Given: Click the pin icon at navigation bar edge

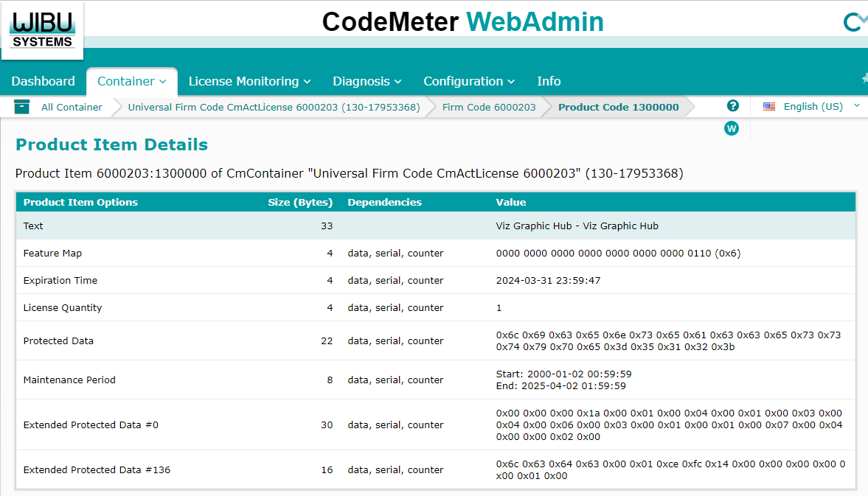Looking at the screenshot, I should pos(864,79).
